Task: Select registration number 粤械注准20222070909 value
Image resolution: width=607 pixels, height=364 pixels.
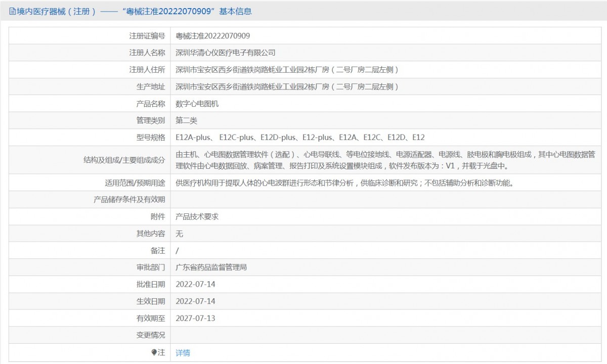Action: (212, 36)
